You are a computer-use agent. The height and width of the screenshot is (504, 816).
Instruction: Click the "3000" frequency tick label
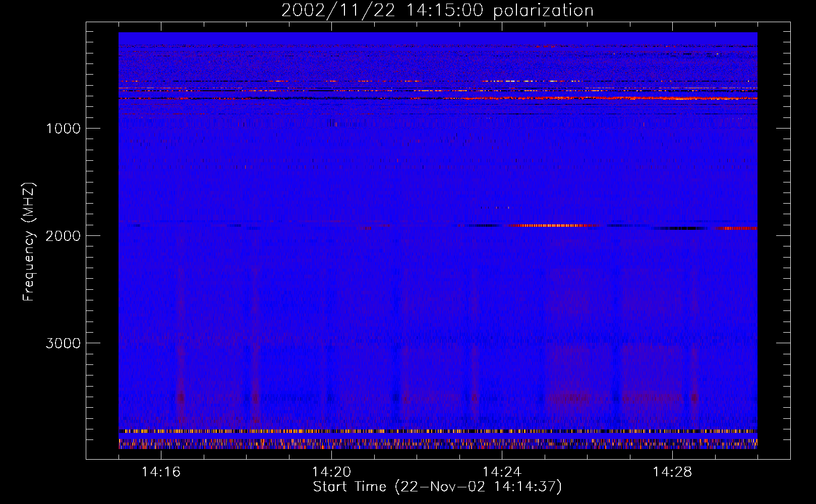tap(63, 343)
